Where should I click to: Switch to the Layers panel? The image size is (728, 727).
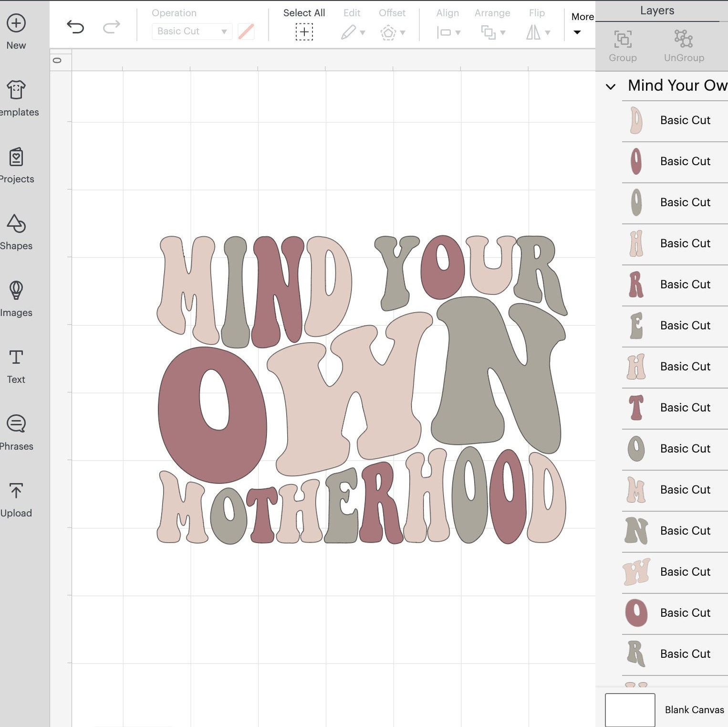coord(657,10)
